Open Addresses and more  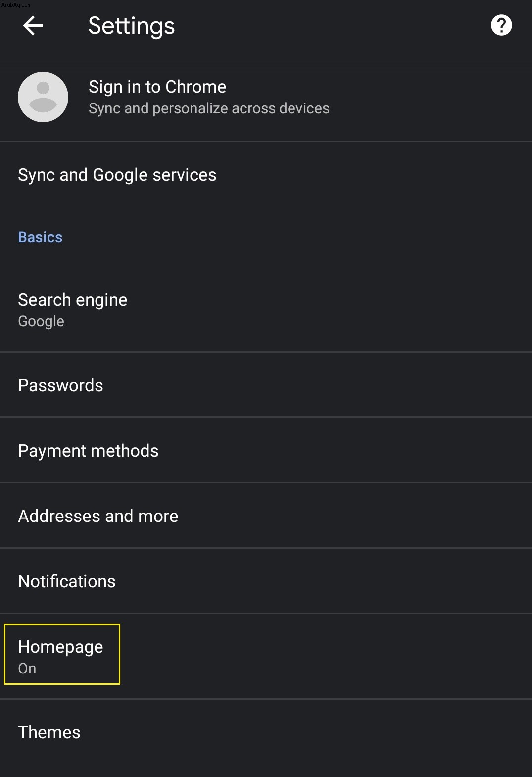(x=266, y=516)
